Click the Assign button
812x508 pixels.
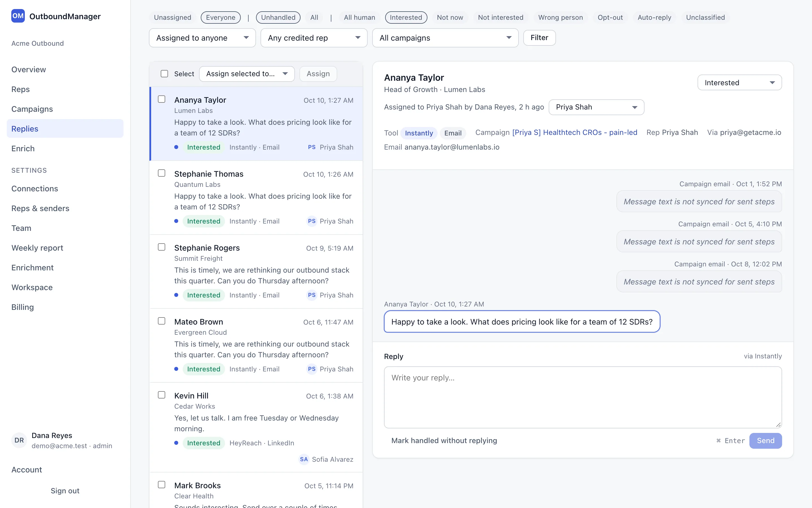point(318,74)
